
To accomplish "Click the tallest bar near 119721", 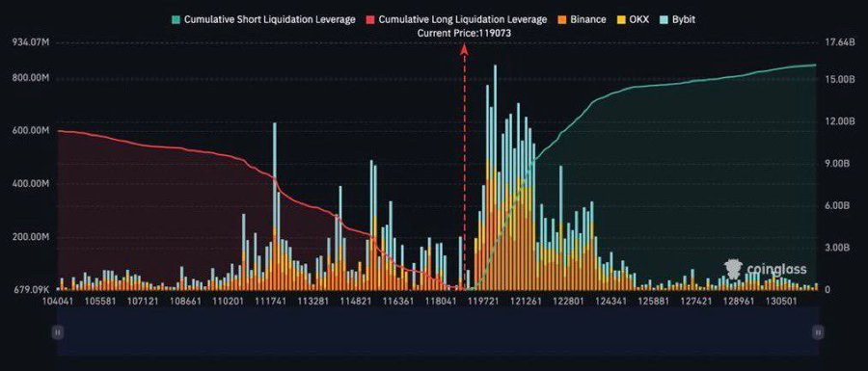I will pos(495,177).
